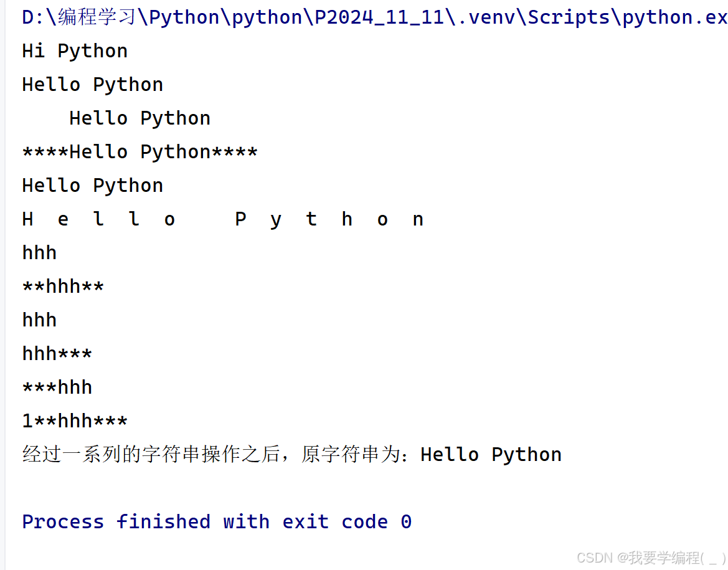Click the second 'hhh' output line
728x570 pixels.
tap(39, 321)
